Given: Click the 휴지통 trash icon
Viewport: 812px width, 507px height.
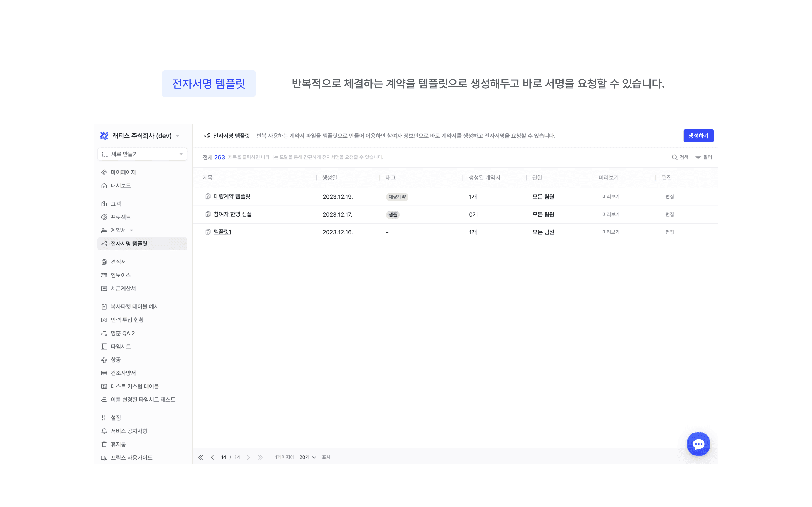Looking at the screenshot, I should tap(104, 444).
